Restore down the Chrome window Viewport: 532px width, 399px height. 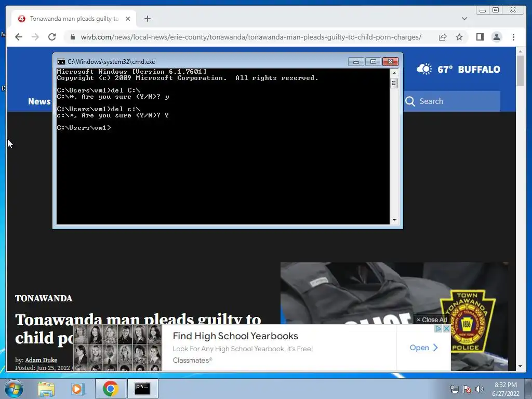point(496,10)
